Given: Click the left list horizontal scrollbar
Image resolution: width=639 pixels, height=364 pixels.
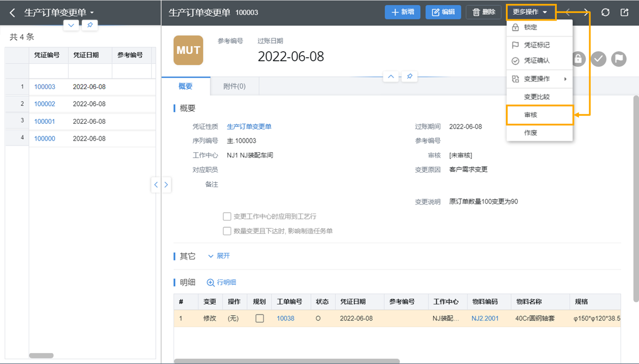Looking at the screenshot, I should click(x=41, y=356).
